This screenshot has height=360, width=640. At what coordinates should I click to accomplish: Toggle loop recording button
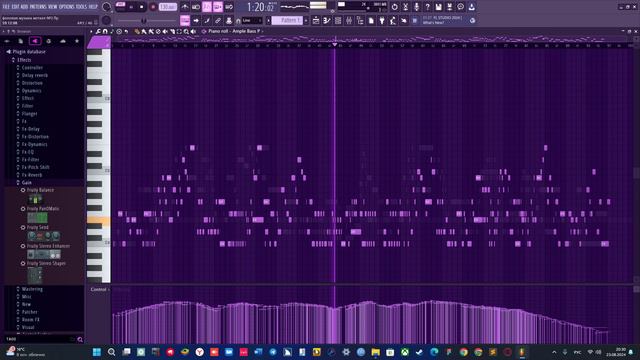[229, 7]
